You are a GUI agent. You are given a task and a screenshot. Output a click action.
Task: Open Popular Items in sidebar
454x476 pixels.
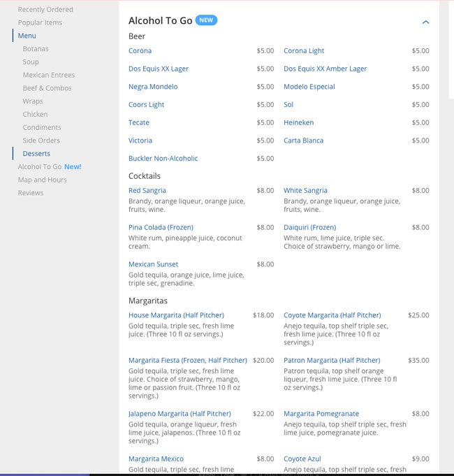tap(40, 22)
